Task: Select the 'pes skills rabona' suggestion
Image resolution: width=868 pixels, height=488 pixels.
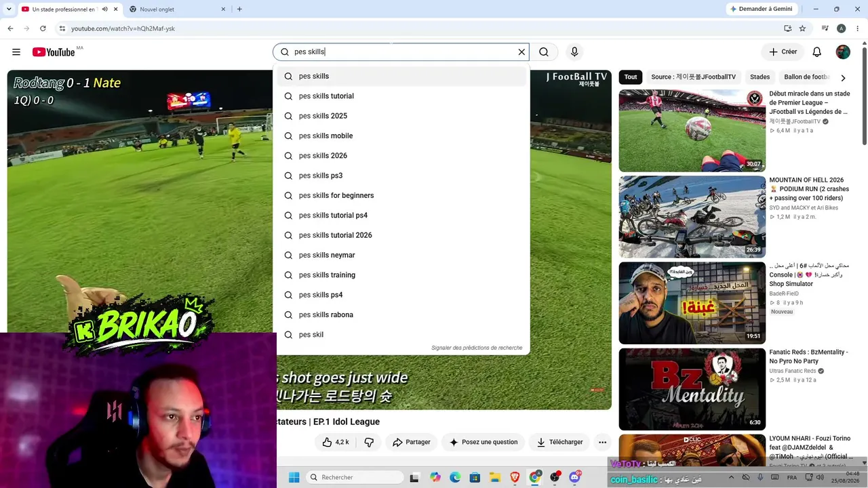Action: [401, 314]
